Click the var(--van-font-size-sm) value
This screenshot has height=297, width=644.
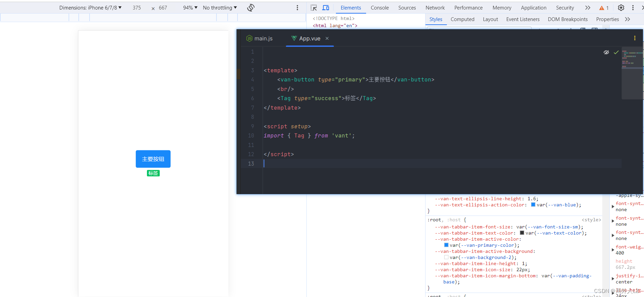click(548, 227)
